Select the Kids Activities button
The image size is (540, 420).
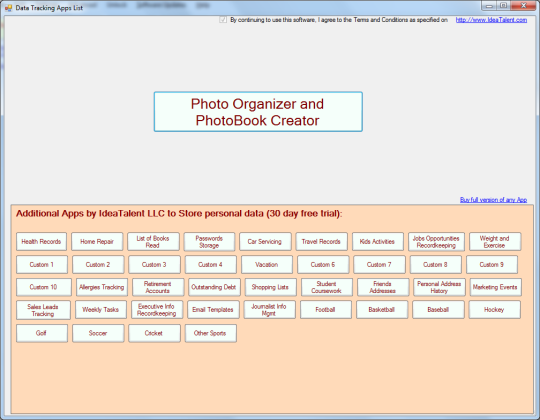[378, 242]
